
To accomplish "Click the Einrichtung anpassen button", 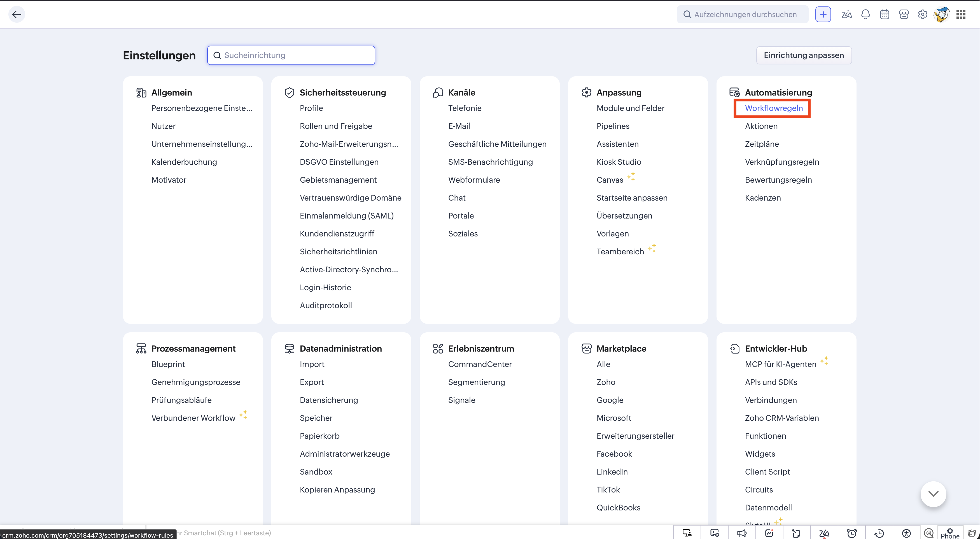I will [804, 55].
